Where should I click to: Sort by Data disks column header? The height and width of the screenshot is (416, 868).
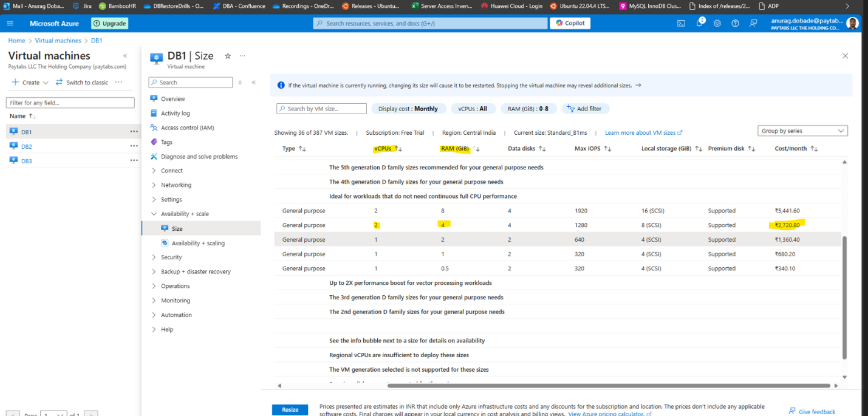click(x=527, y=149)
